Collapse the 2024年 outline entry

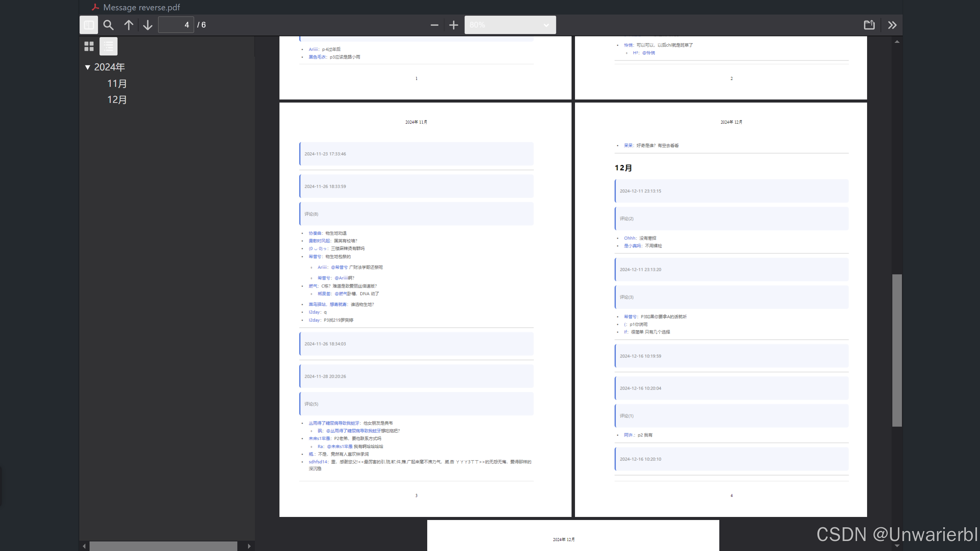88,67
